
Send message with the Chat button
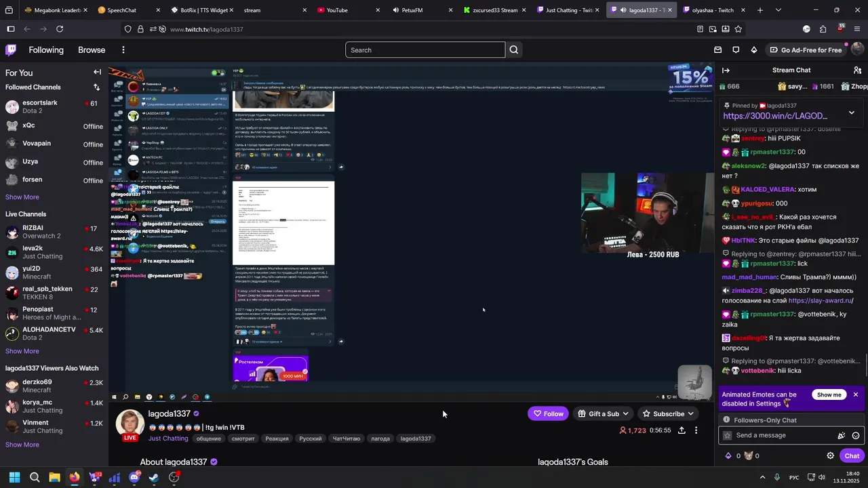(852, 455)
